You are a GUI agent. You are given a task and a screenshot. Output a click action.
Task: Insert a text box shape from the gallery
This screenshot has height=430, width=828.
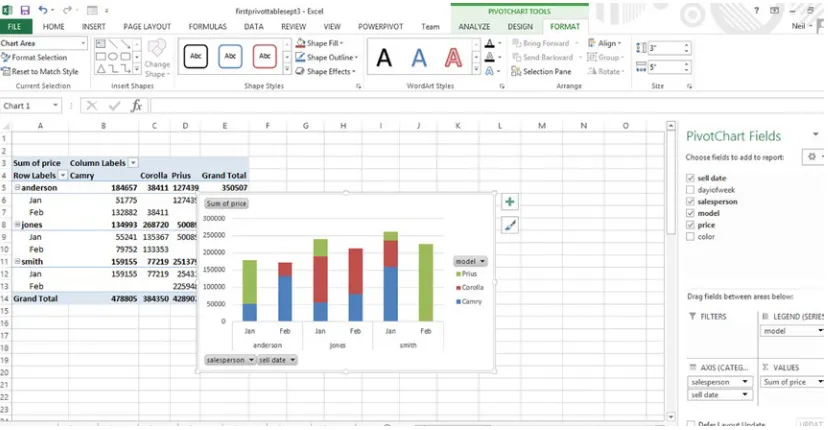tap(100, 44)
